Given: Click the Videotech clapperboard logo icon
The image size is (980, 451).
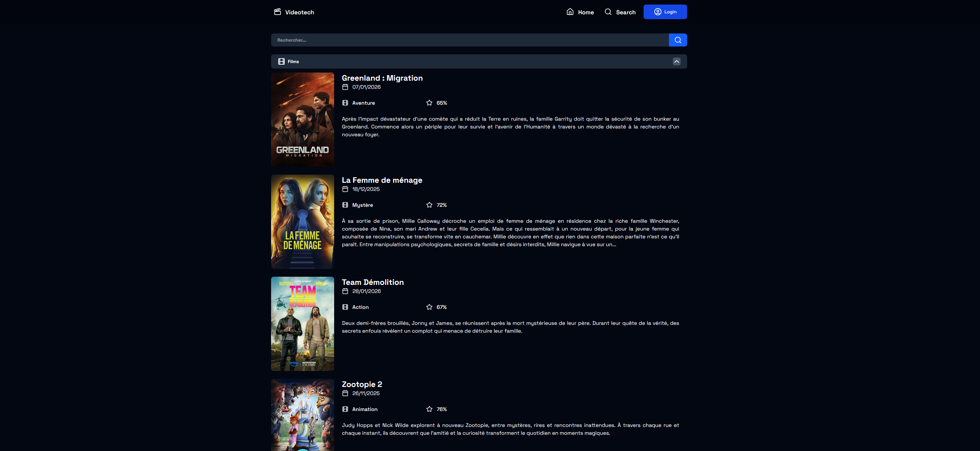Looking at the screenshot, I should 277,12.
